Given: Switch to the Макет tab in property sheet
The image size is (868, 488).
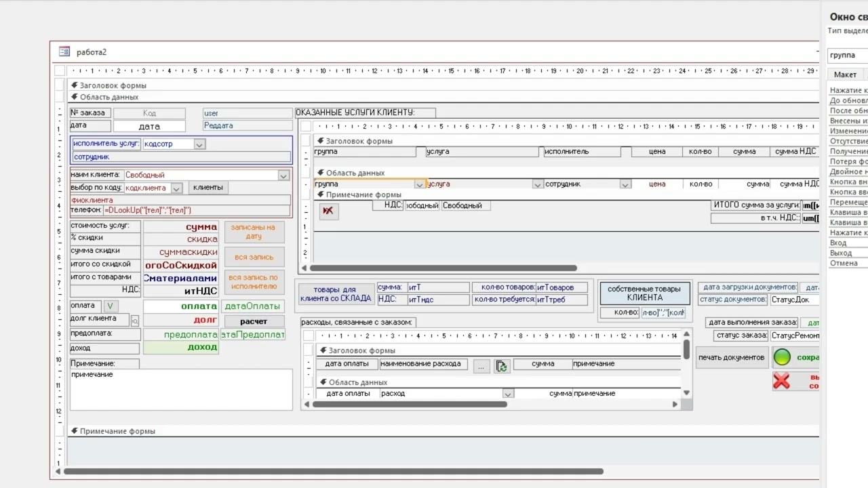Looking at the screenshot, I should point(845,75).
